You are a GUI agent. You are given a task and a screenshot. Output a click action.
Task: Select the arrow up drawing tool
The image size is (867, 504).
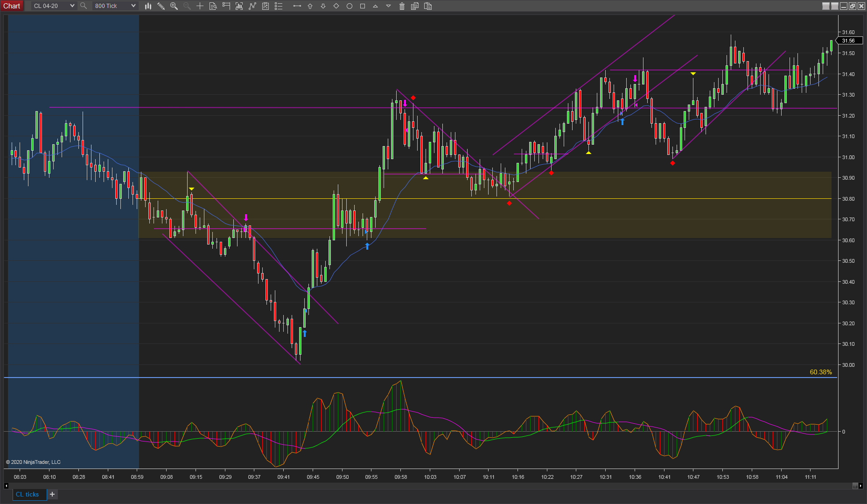coord(310,6)
